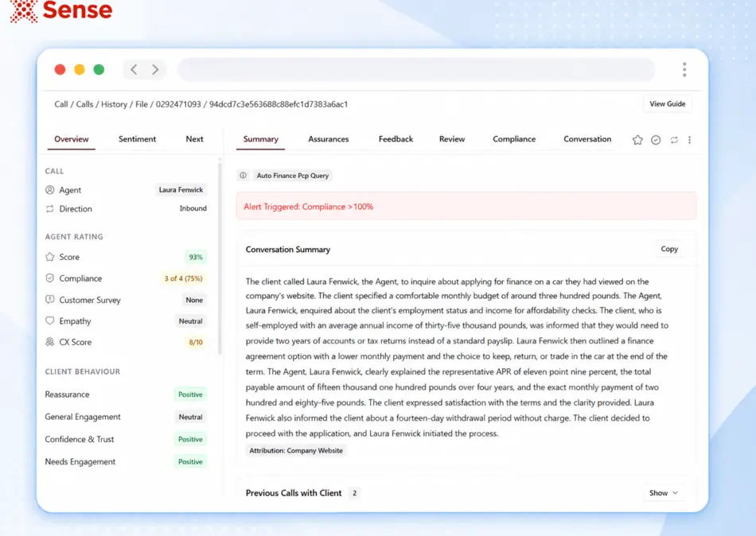
Task: Open the Compliance tab
Action: (514, 139)
